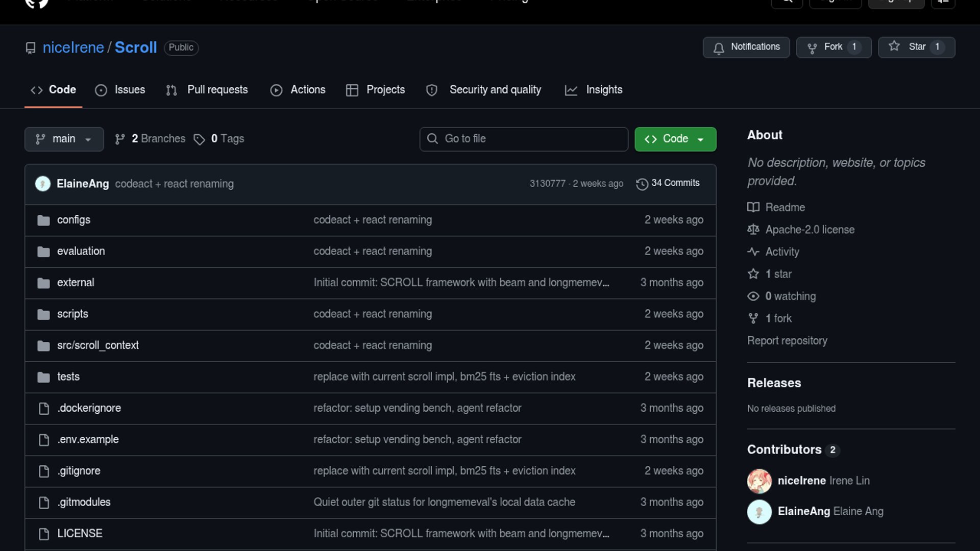Image resolution: width=980 pixels, height=551 pixels.
Task: Open the Activity link in About
Action: point(782,252)
